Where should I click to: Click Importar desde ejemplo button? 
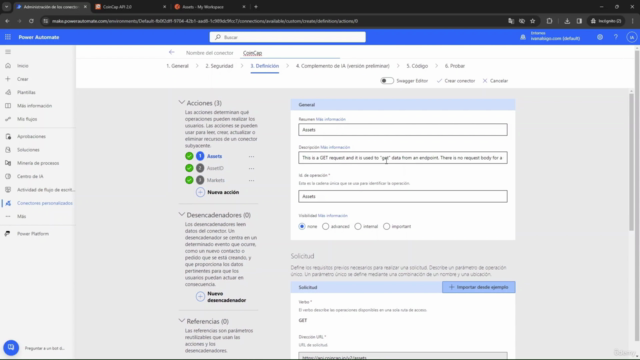click(478, 287)
